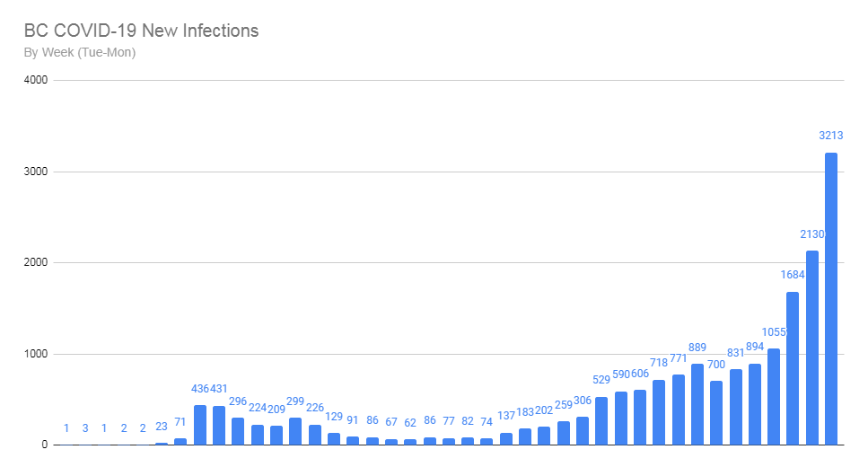The height and width of the screenshot is (476, 868).
Task: Click the bar with value 894
Action: pyautogui.click(x=755, y=404)
